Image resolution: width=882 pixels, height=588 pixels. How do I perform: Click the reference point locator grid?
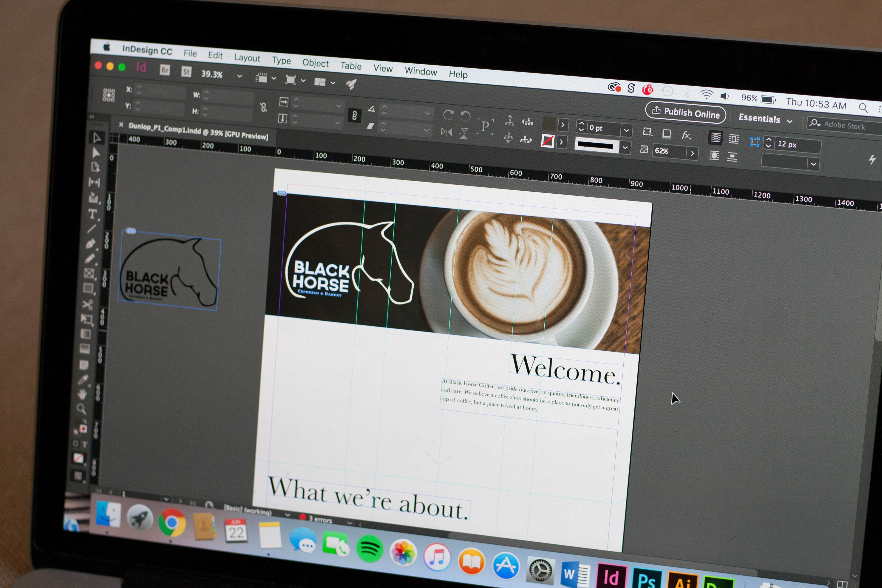(x=109, y=95)
